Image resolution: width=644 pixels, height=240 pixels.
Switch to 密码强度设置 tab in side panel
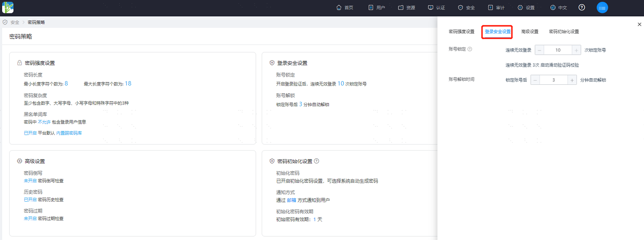462,32
